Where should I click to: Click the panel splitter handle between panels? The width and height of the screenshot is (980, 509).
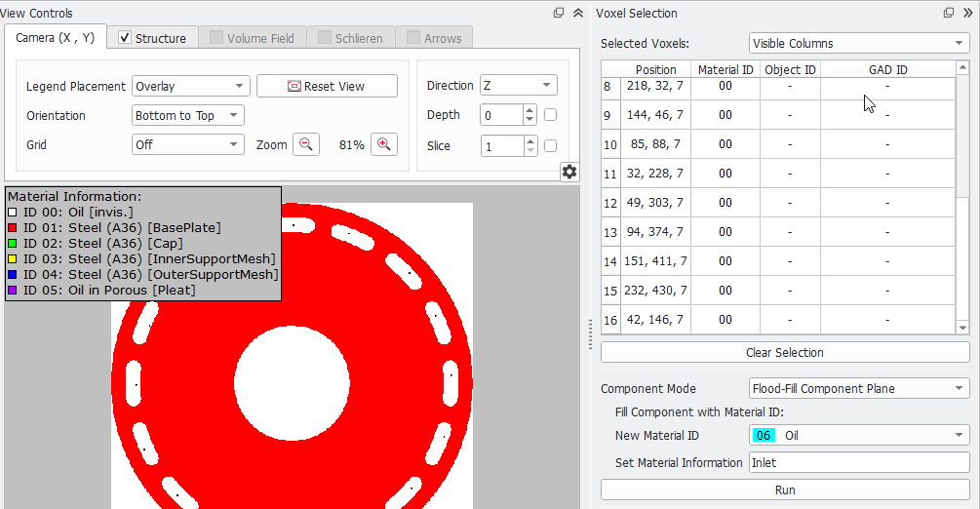(x=590, y=334)
